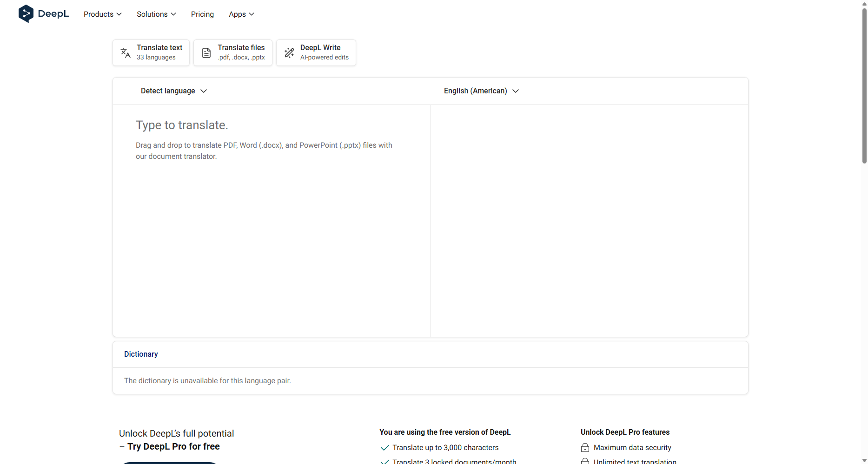Click the DeepL Write magic pen icon
Screen dimensions: 868x464
pos(289,52)
